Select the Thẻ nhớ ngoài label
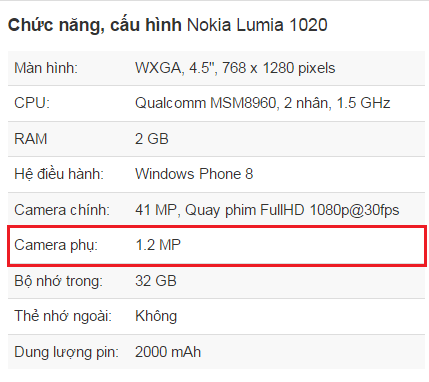Image resolution: width=429 pixels, height=382 pixels. [63, 316]
